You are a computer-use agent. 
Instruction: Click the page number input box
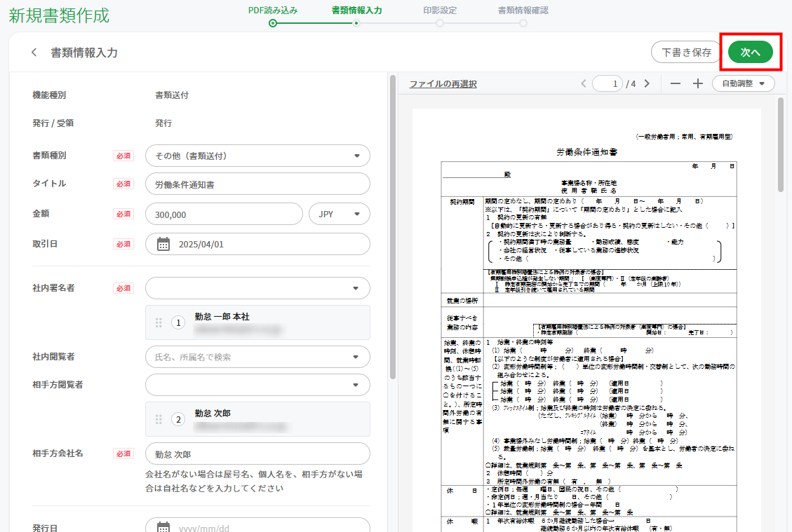608,84
